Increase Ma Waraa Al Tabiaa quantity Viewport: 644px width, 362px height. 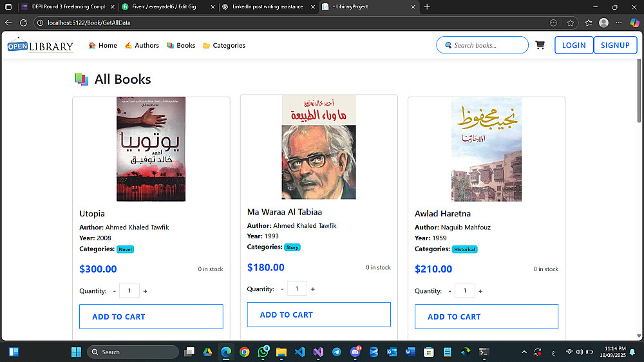tap(312, 289)
